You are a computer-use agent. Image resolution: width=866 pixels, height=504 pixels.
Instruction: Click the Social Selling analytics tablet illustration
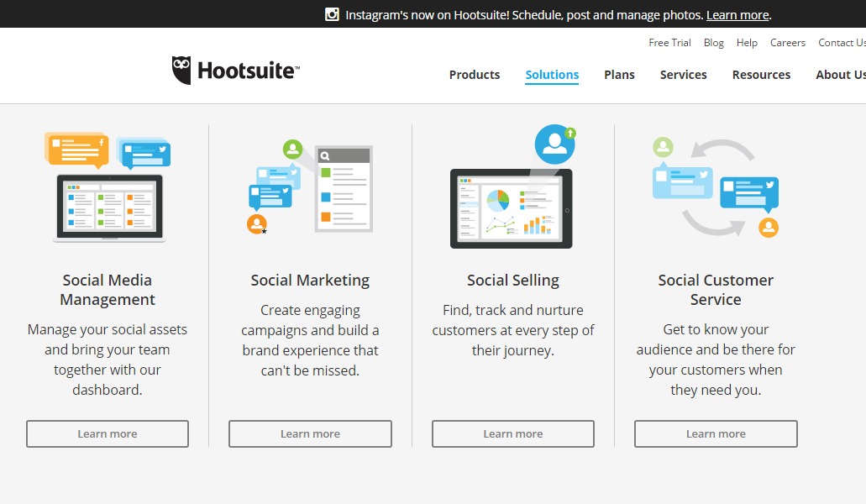pos(511,208)
